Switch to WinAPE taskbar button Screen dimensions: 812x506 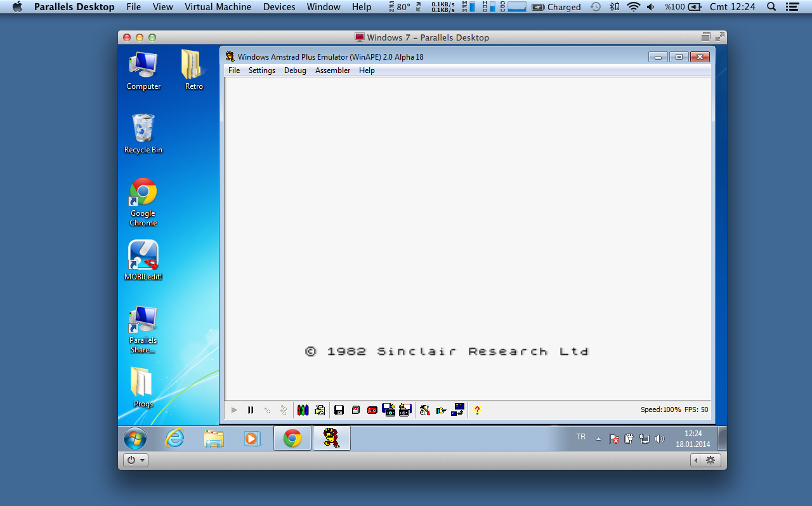tap(331, 438)
